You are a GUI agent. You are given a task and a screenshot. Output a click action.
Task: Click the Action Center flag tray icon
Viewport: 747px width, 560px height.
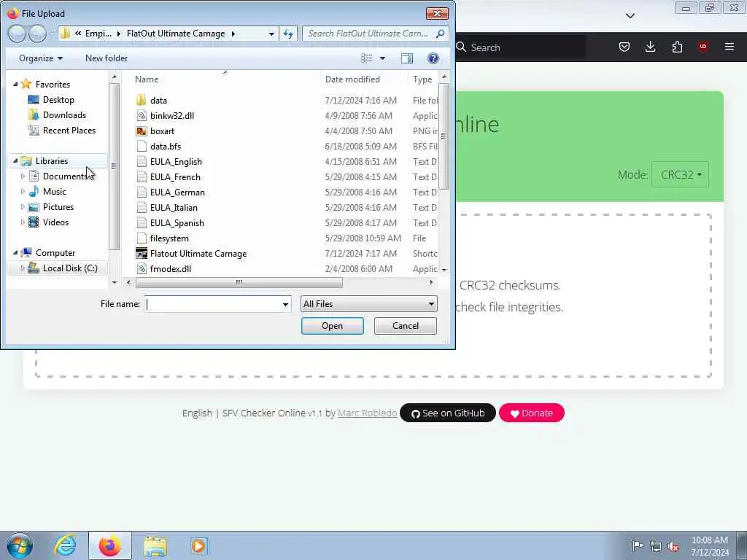[x=638, y=546]
